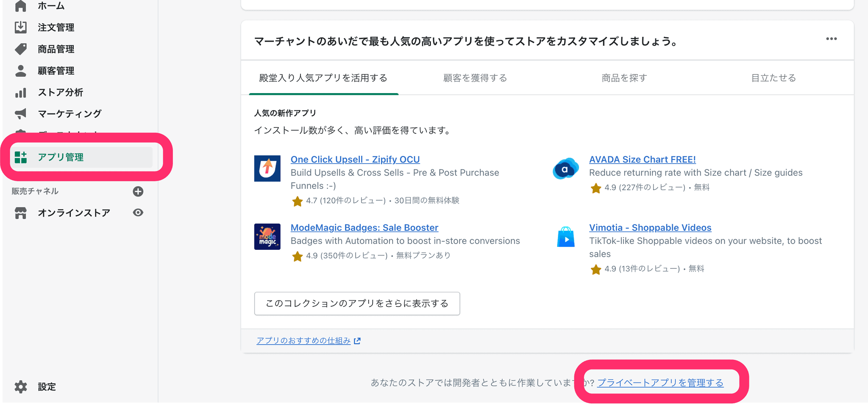The image size is (868, 417).
Task: Open the マーケティング megaphone icon
Action: coord(20,113)
